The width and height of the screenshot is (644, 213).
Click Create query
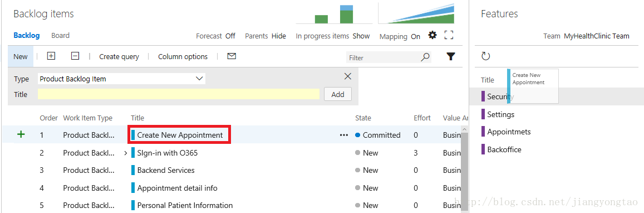point(119,56)
